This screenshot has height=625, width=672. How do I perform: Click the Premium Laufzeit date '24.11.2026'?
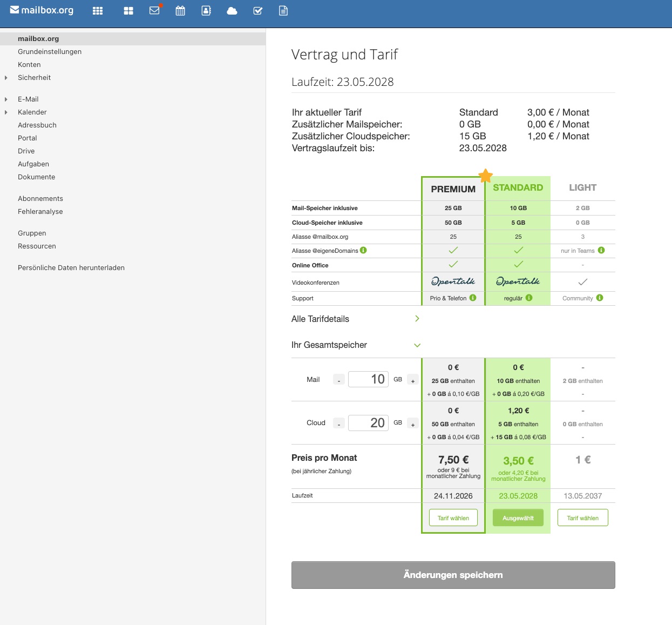point(453,496)
